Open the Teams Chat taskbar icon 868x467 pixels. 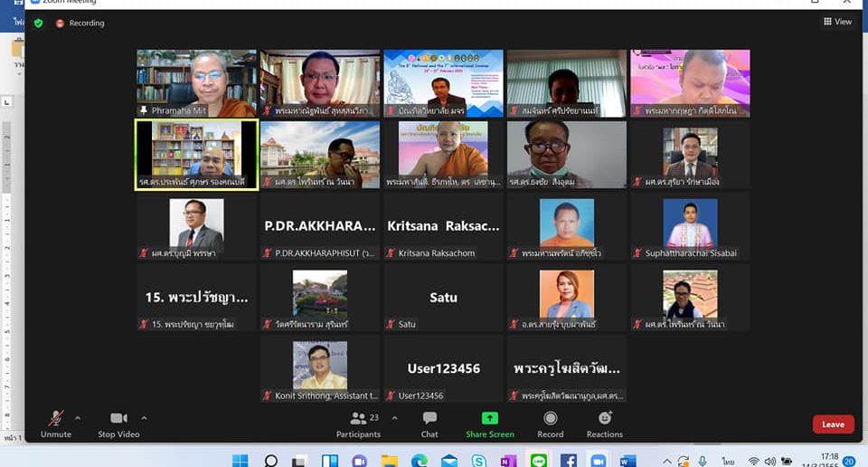(x=360, y=461)
